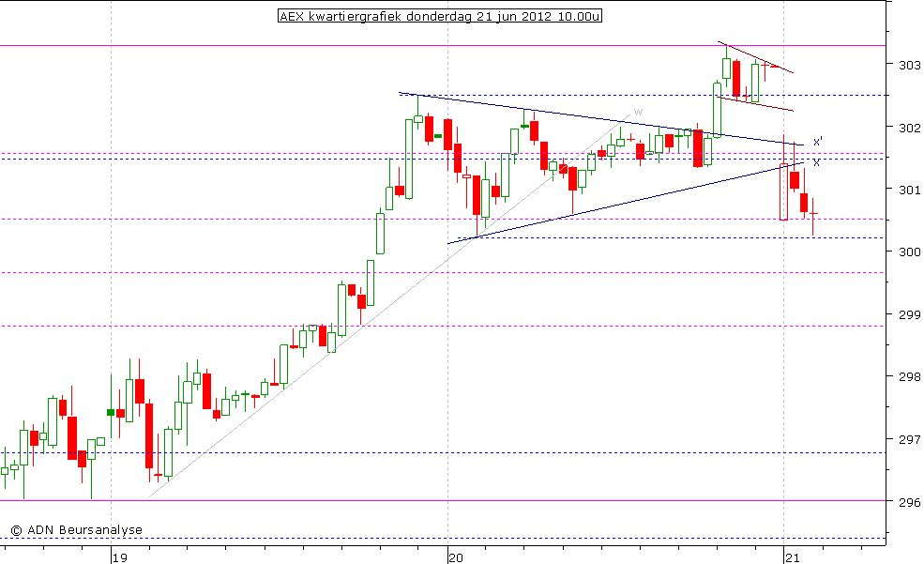The width and height of the screenshot is (924, 564).
Task: Click the chart title 'AEX kwartiergrafiek donderdag 21 jun 2012 10.00u'
Action: pos(440,16)
